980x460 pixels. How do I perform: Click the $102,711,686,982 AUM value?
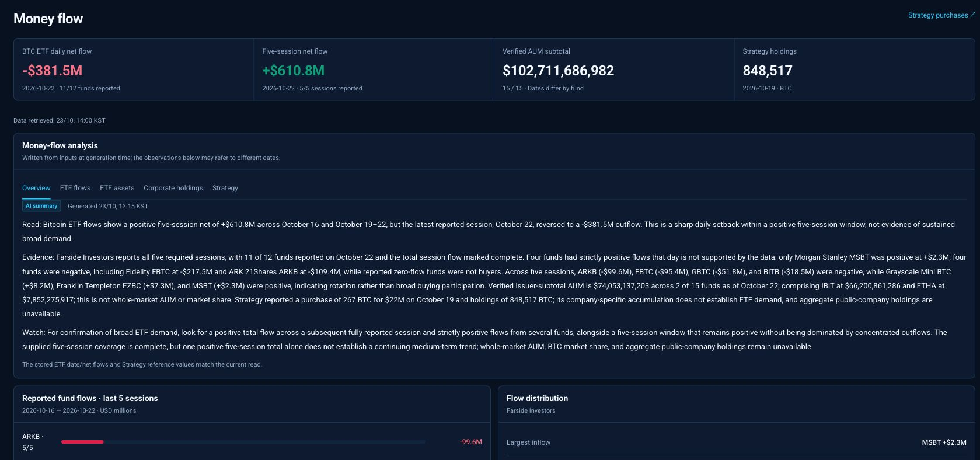559,71
